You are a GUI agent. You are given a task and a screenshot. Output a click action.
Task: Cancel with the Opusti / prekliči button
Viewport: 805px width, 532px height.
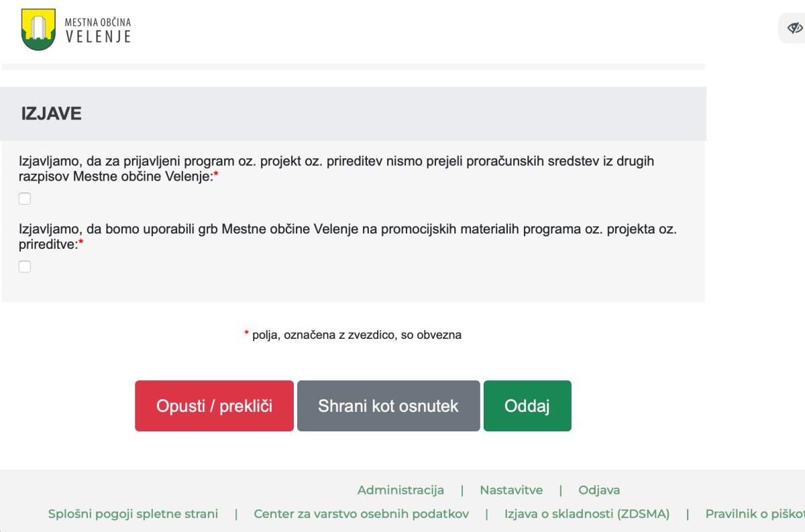click(214, 406)
